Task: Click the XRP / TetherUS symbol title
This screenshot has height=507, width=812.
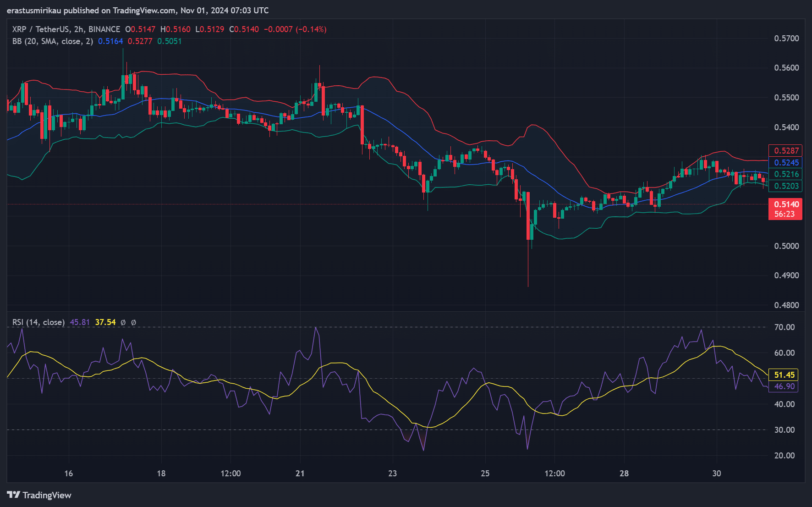Action: coord(66,29)
